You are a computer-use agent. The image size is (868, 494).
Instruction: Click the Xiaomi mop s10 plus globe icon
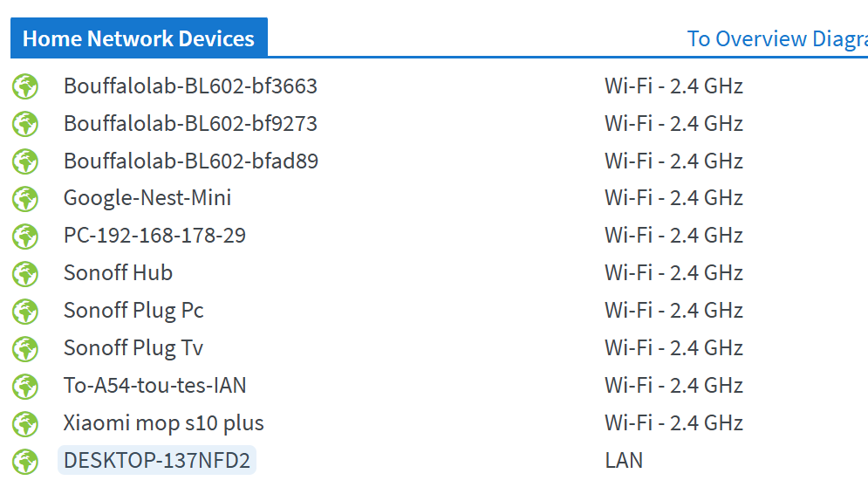click(25, 424)
